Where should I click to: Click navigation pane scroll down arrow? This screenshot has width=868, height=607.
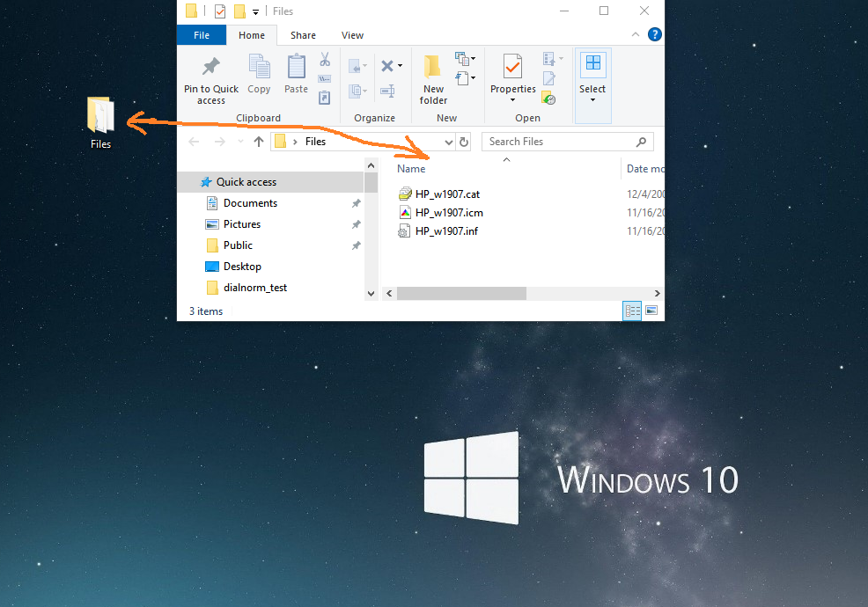[371, 293]
